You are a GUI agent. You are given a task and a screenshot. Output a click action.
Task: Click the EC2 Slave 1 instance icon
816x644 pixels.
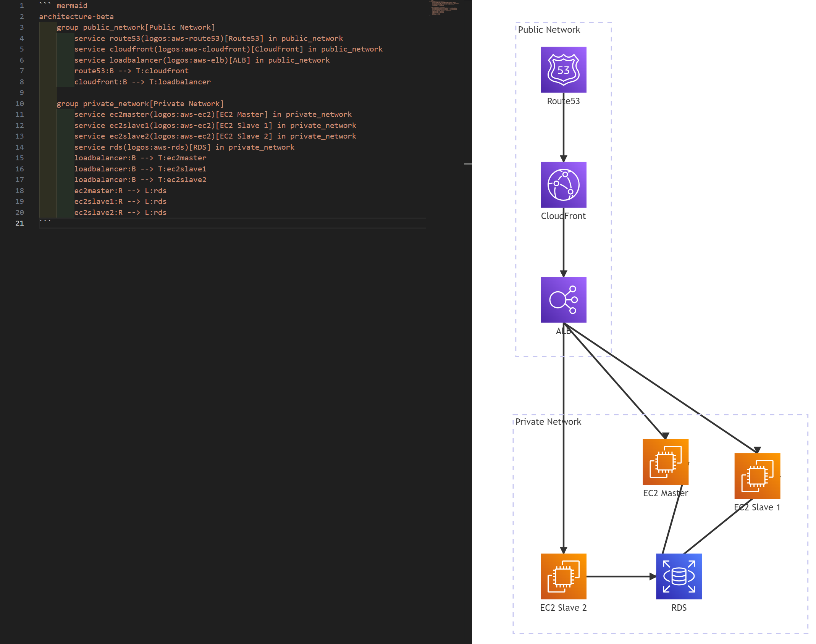[x=757, y=476]
